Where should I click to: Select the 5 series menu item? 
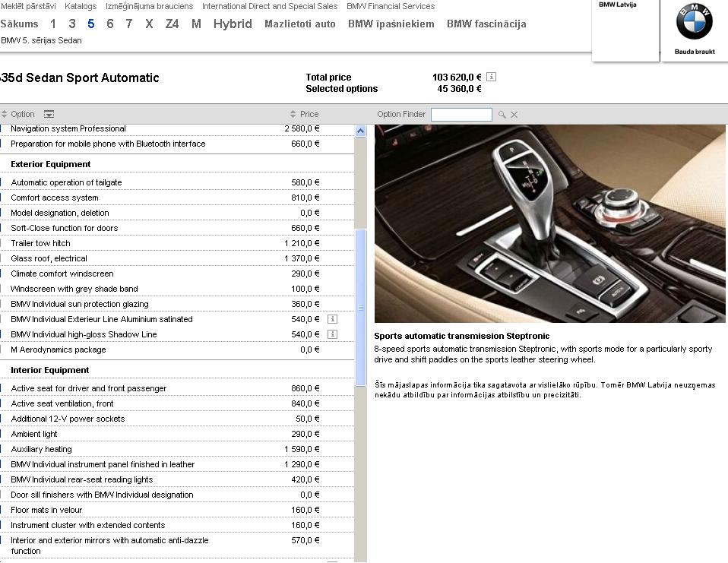tap(91, 24)
